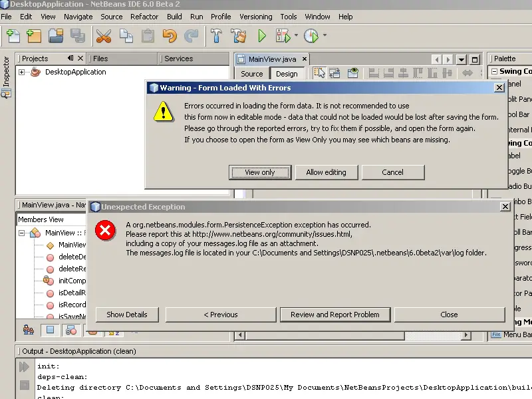Click the Profile Main Project clock icon
The width and height of the screenshot is (532, 399).
coord(311,36)
